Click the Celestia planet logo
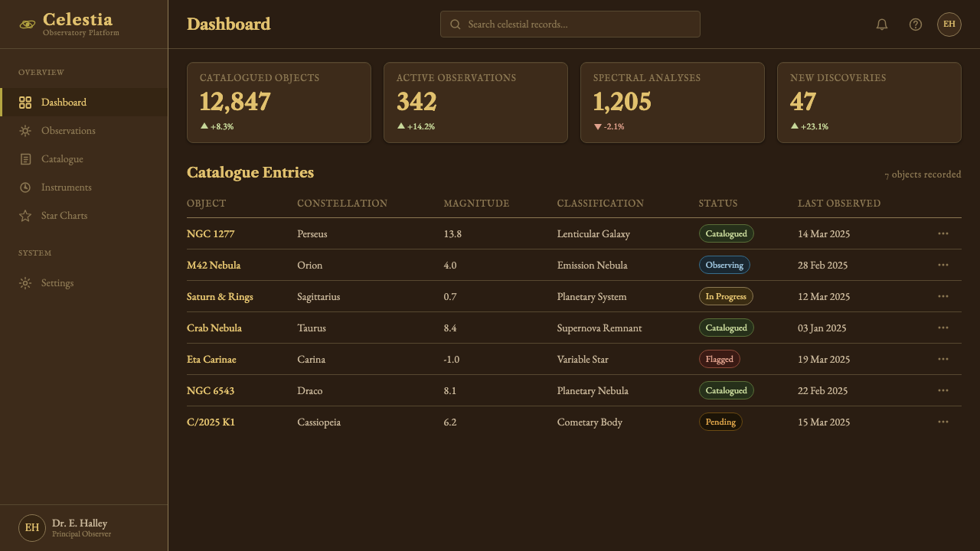Viewport: 980px width, 551px height. 28,24
